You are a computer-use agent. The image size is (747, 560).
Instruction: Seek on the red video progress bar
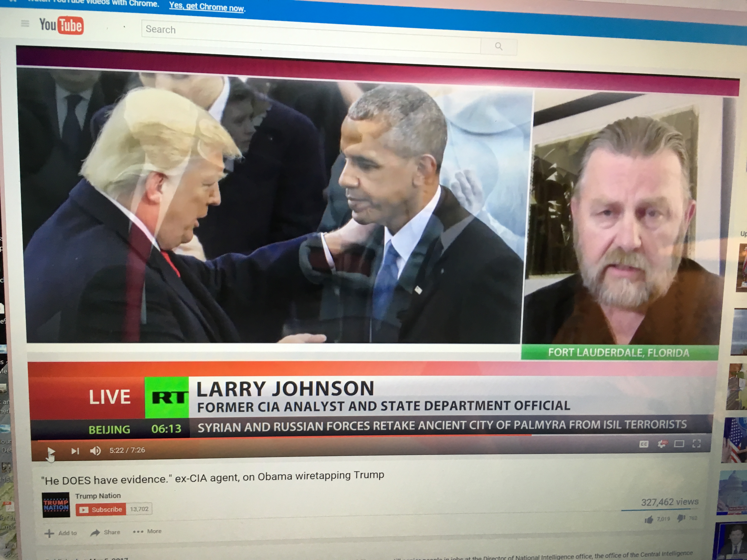click(371, 437)
